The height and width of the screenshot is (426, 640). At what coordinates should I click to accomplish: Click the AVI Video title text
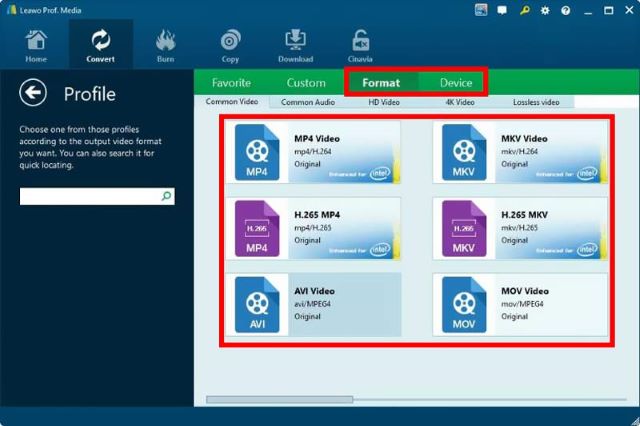(314, 291)
